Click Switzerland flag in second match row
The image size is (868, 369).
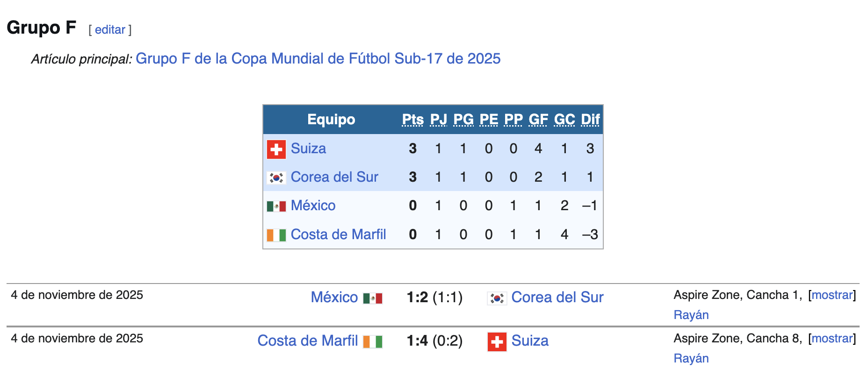[x=497, y=341]
